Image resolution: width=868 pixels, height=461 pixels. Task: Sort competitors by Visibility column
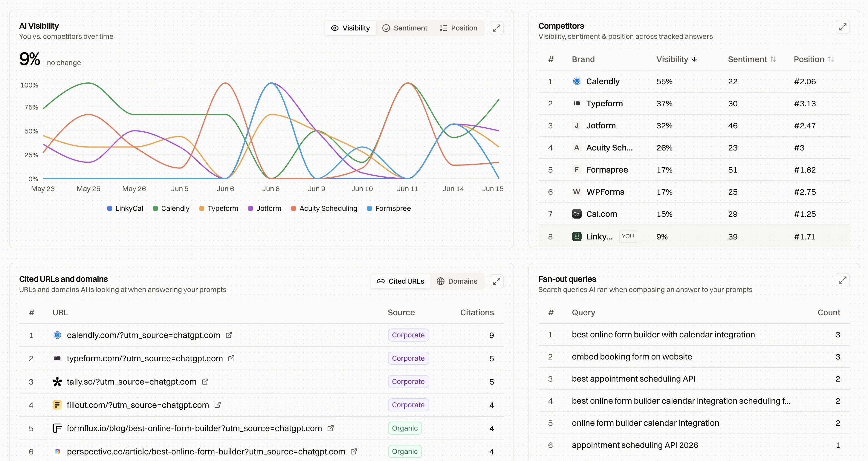(676, 59)
